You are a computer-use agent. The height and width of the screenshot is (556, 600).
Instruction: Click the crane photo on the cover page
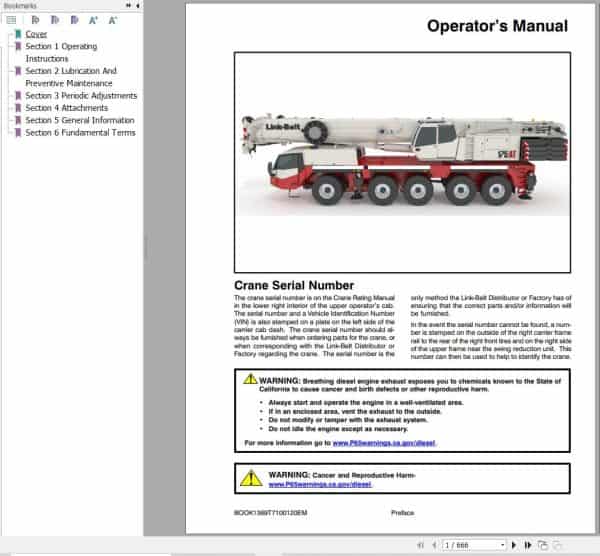403,163
